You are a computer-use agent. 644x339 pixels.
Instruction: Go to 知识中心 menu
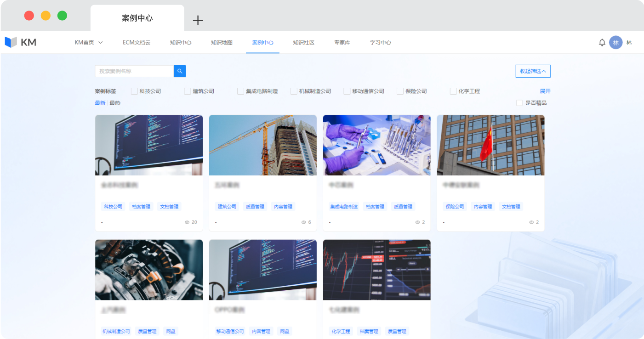click(x=181, y=42)
